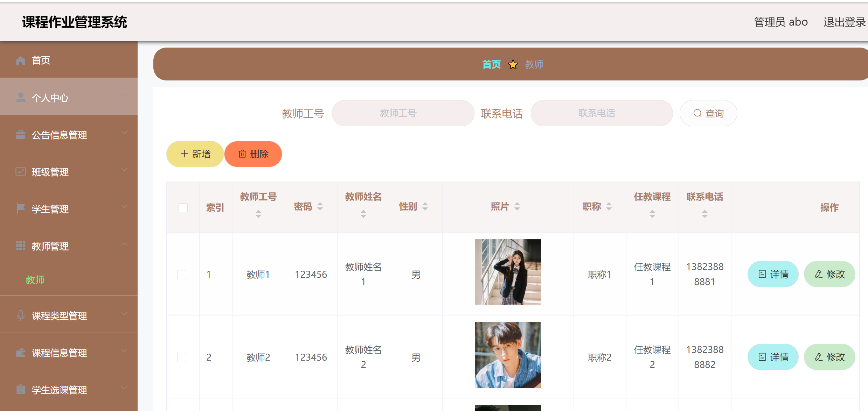Viewport: 868px width, 411px height.
Task: Check the row checkbox for 教师2
Action: [x=181, y=357]
